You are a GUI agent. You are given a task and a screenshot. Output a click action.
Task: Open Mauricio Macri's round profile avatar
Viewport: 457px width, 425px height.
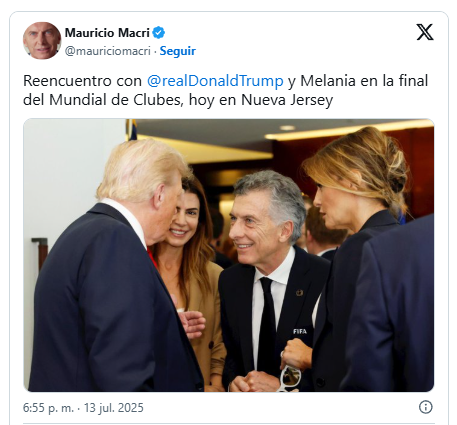[x=42, y=41]
